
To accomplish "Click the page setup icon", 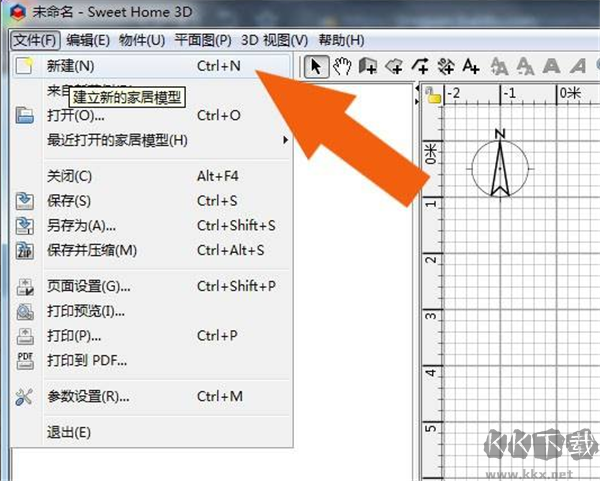I will click(24, 287).
